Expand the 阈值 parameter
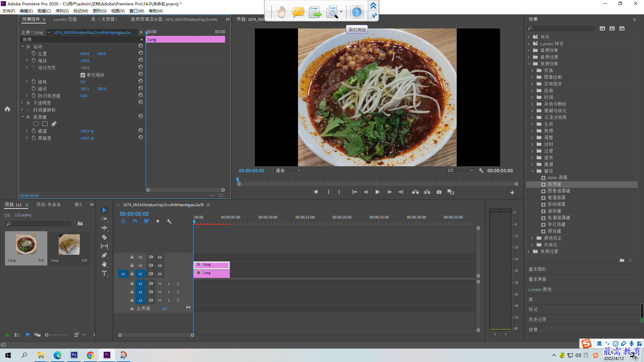Image resolution: width=644 pixels, height=362 pixels. (x=26, y=131)
